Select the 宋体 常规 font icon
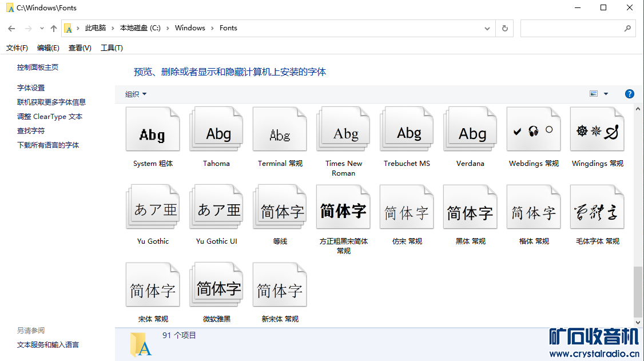The width and height of the screenshot is (644, 361). (153, 284)
